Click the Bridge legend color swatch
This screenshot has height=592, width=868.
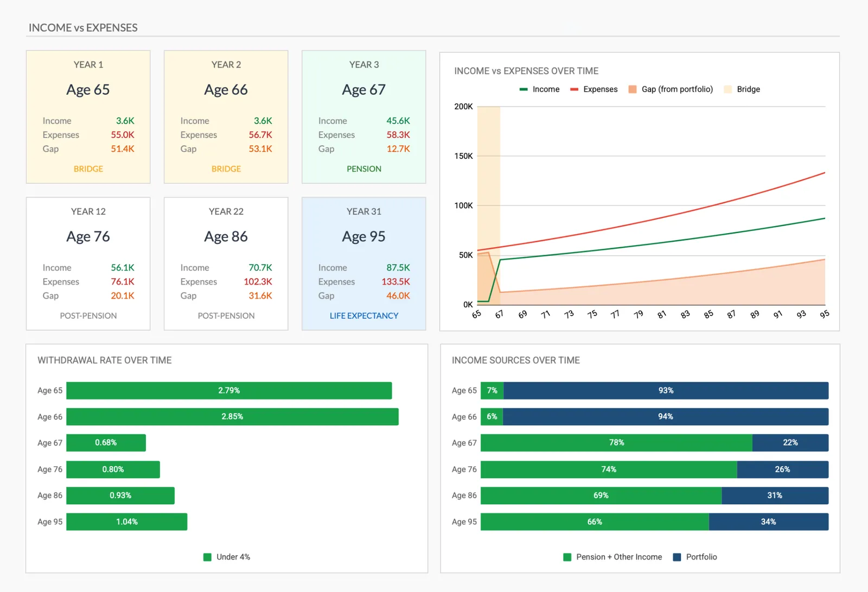click(x=728, y=89)
